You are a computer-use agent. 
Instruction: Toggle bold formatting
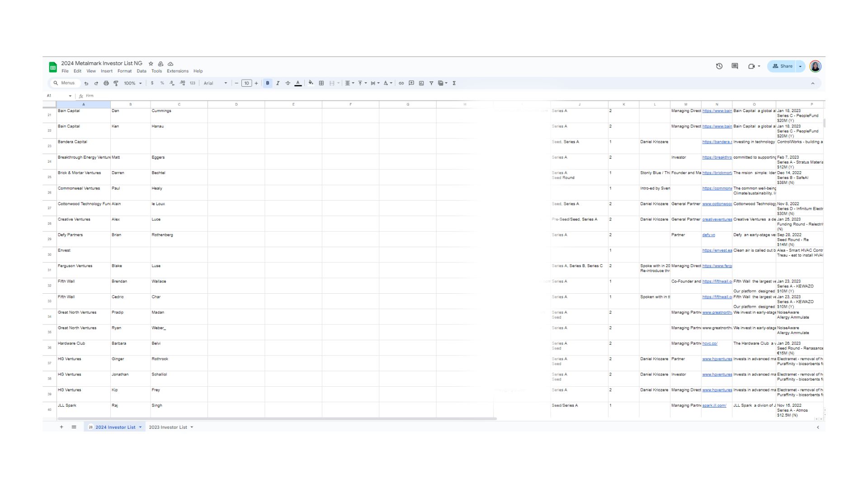[268, 83]
